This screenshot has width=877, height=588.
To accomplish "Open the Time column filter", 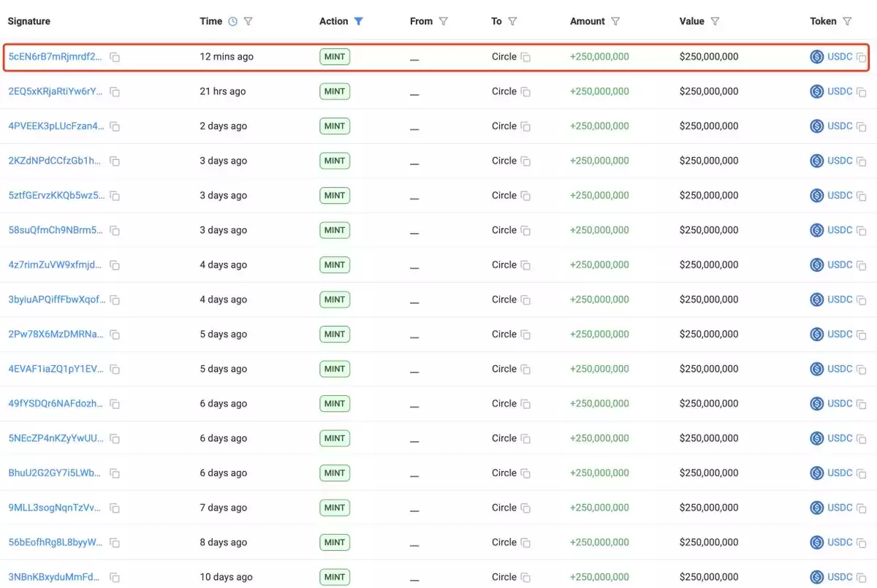I will pyautogui.click(x=248, y=21).
